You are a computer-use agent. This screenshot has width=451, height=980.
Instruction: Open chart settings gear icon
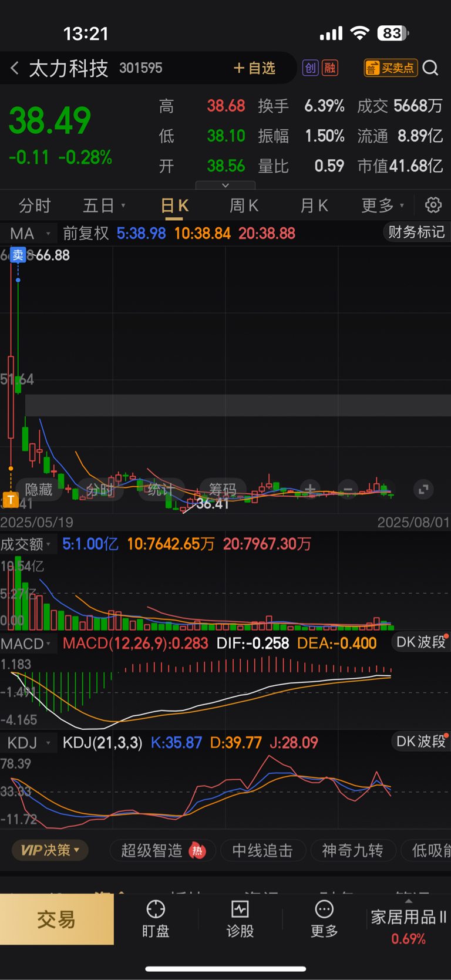coord(433,205)
